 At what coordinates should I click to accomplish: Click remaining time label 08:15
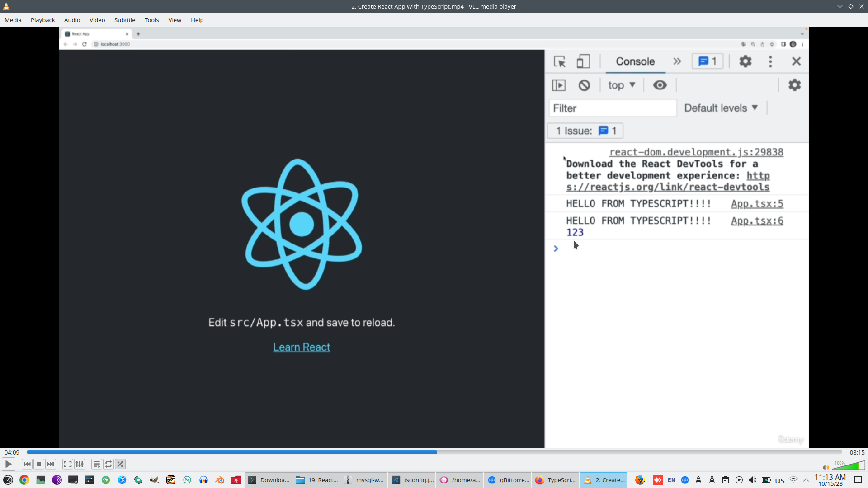(857, 452)
